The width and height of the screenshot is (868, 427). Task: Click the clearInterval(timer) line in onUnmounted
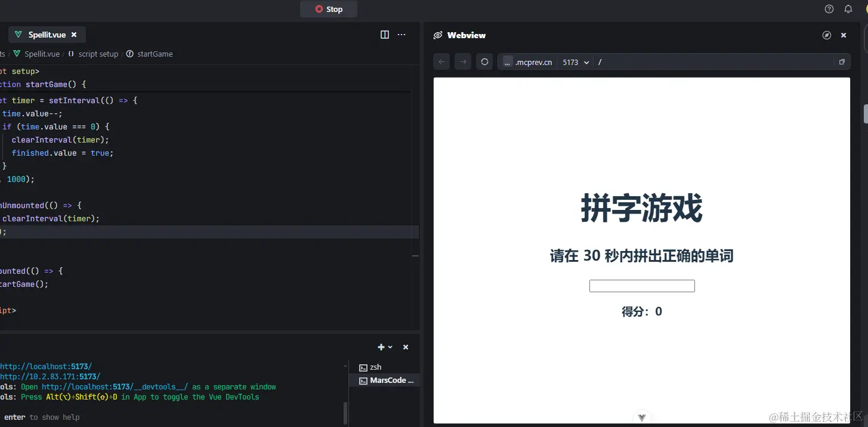51,218
